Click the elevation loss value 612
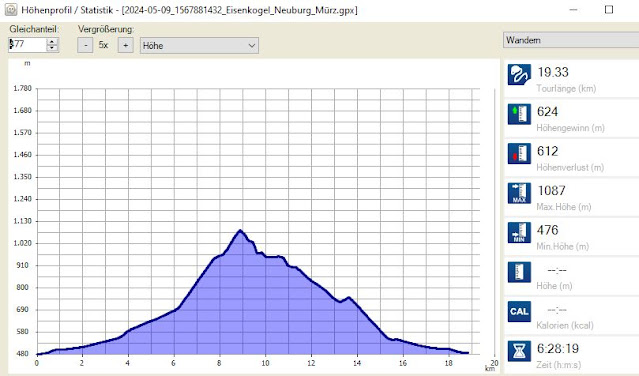Screen dimensions: 639x376 pyautogui.click(x=547, y=151)
